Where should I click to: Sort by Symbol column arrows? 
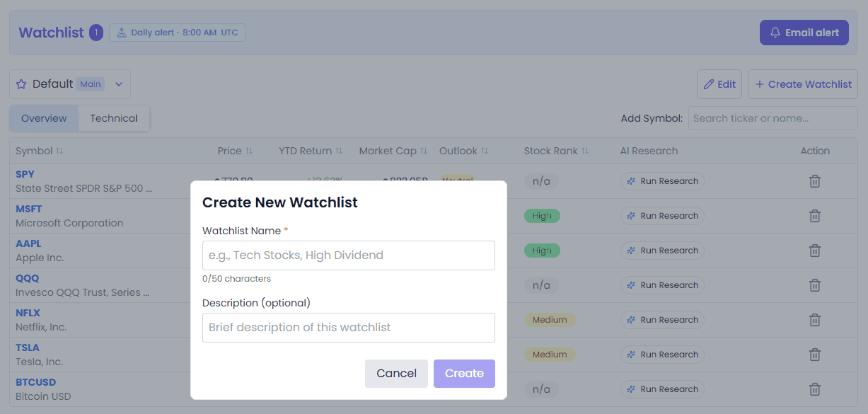click(59, 151)
